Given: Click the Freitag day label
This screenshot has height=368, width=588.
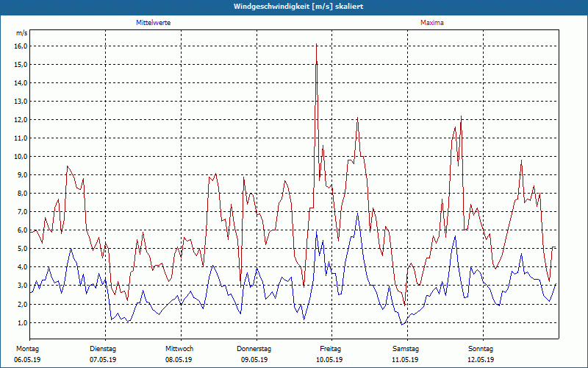Looking at the screenshot, I should (x=330, y=349).
